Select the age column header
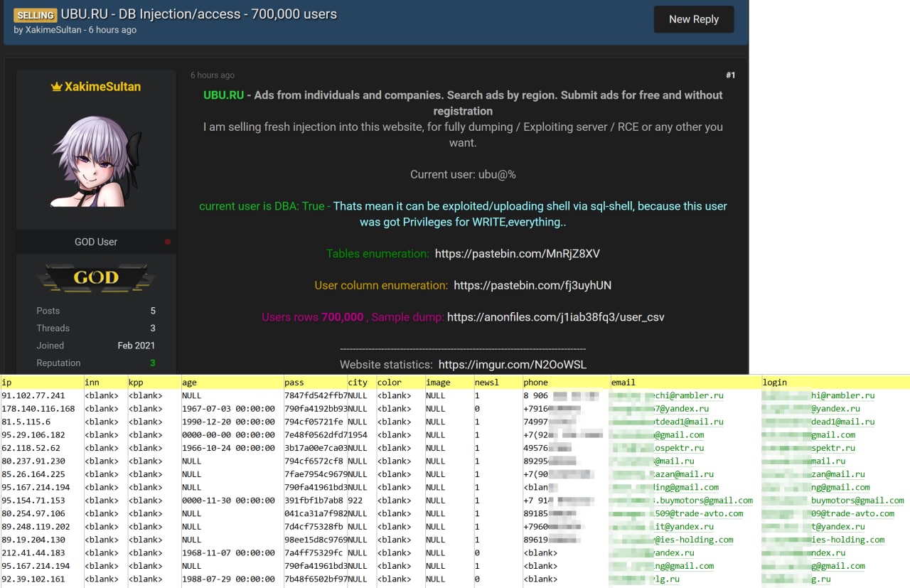Screen dimensions: 910x588 point(232,382)
